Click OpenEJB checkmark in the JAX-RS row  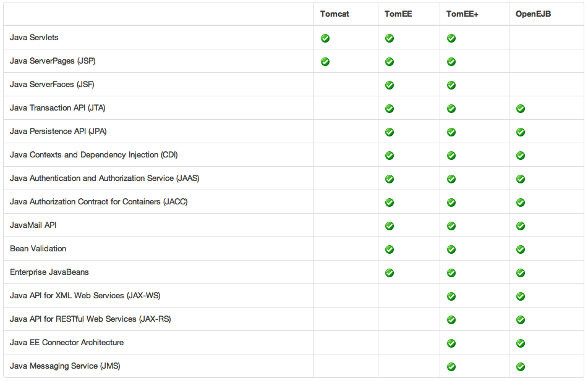click(521, 320)
